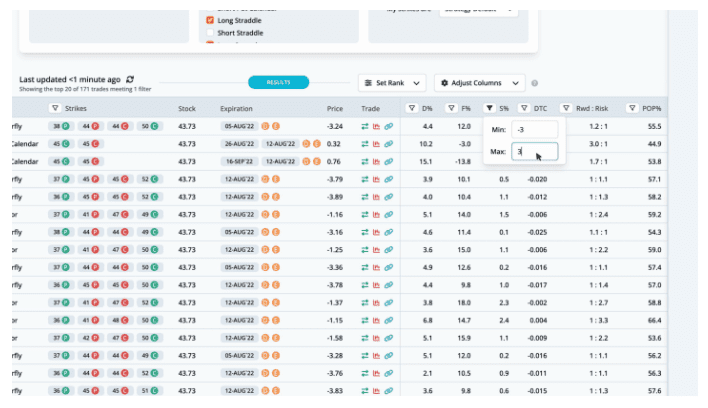Image resolution: width=708 pixels, height=408 pixels.
Task: Enable the Short Straddle checkbox
Action: coord(210,32)
